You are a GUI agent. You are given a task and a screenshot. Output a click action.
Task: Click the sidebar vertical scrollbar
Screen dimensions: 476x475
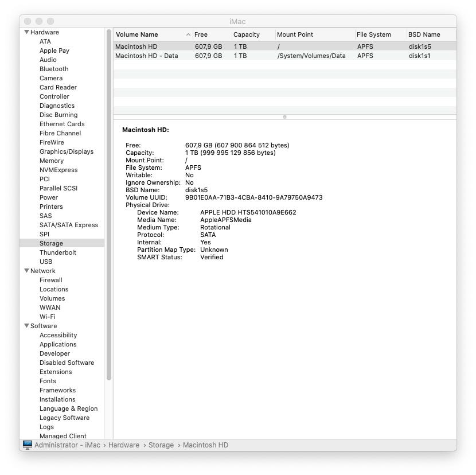pyautogui.click(x=109, y=205)
